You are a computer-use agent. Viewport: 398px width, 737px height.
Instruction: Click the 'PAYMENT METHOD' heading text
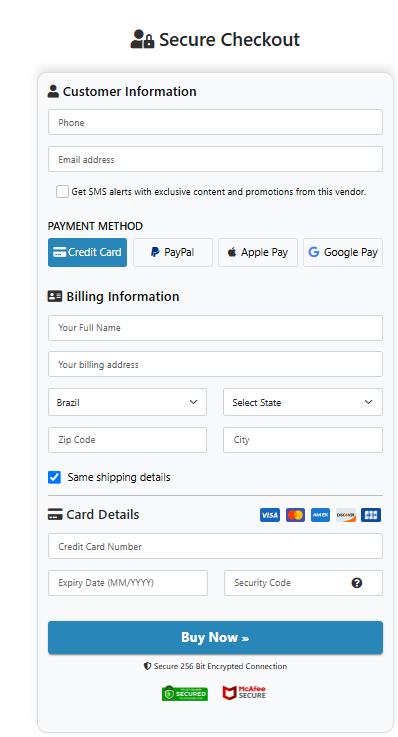click(95, 226)
